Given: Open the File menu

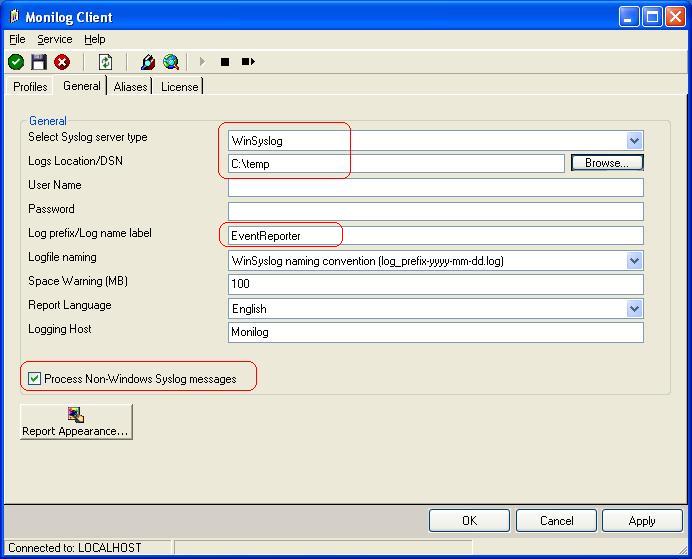Looking at the screenshot, I should pos(17,39).
